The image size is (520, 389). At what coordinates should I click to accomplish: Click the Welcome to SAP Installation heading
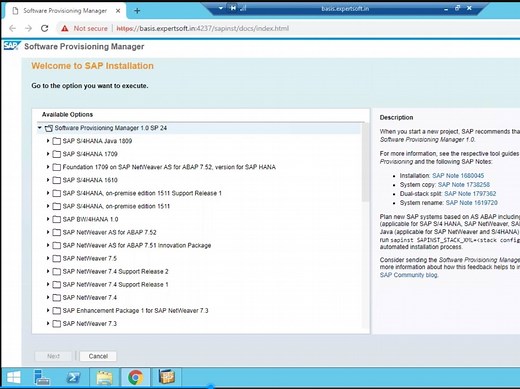[92, 66]
